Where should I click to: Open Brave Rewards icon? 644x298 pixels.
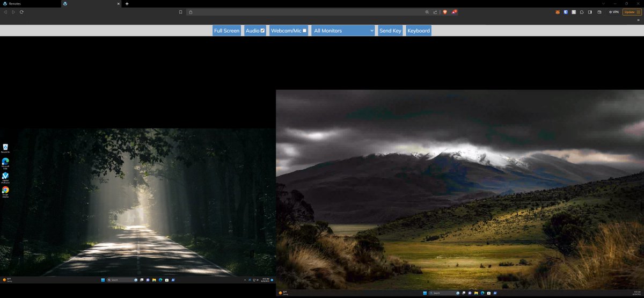[x=454, y=12]
